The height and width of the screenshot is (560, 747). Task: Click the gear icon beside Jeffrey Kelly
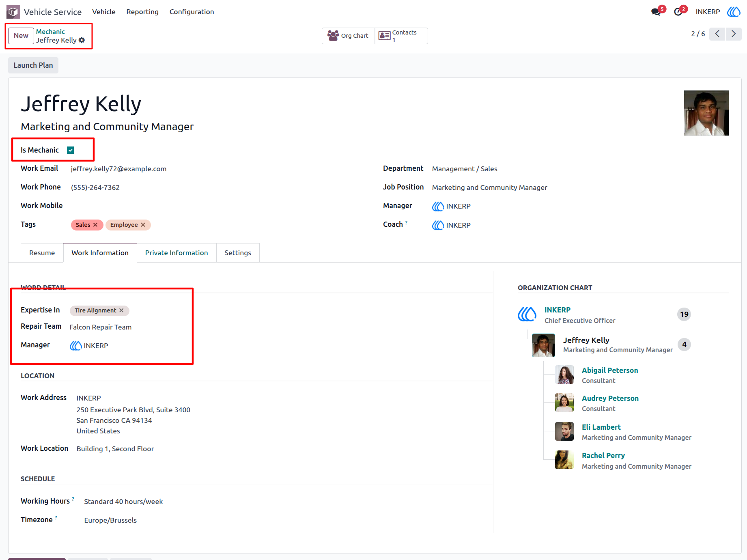[82, 40]
